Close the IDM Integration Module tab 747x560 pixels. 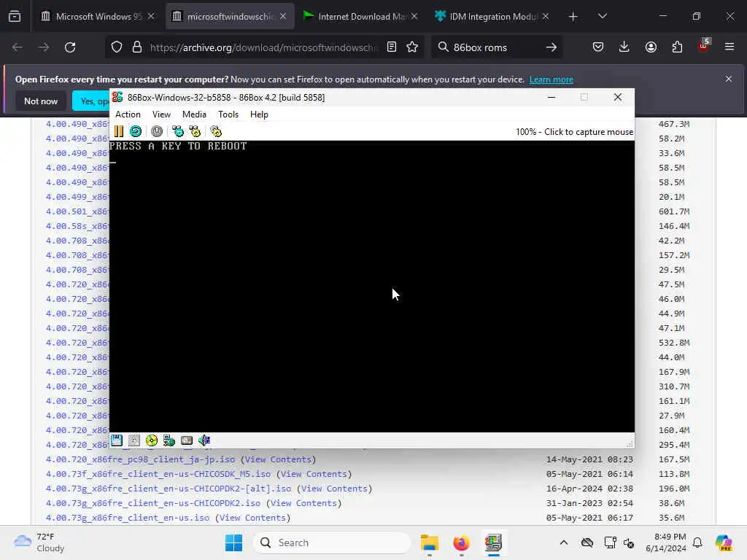546,17
